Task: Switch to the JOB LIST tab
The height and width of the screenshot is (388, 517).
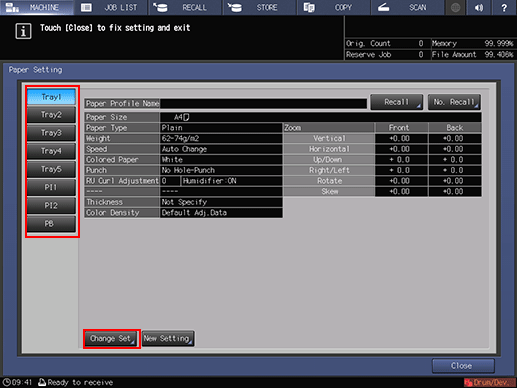Action: 111,7
